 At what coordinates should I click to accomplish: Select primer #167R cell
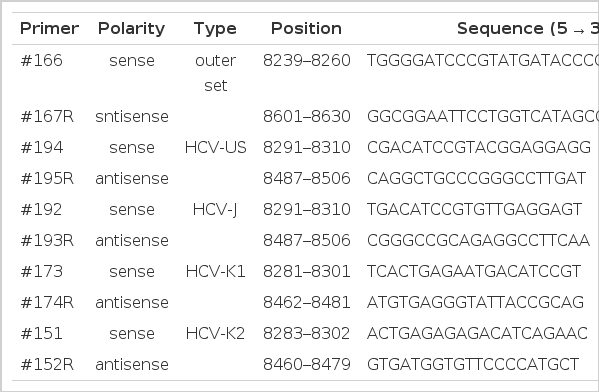[x=47, y=117]
